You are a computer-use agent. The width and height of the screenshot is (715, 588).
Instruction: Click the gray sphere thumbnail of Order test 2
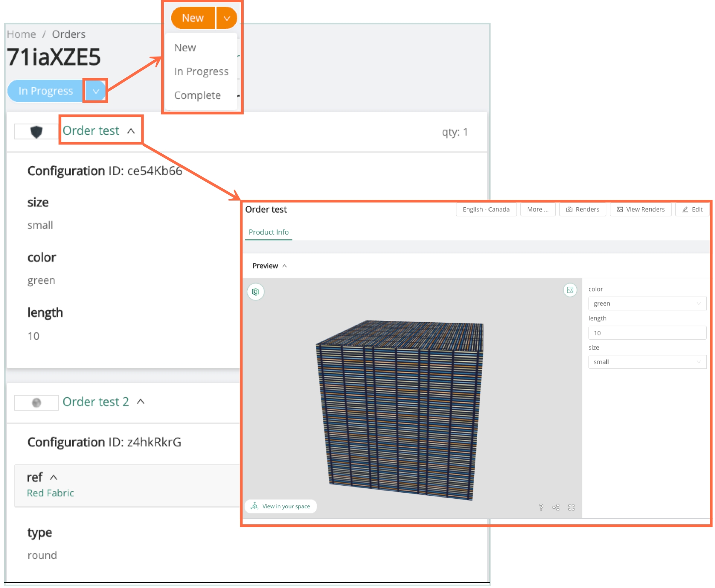click(36, 403)
